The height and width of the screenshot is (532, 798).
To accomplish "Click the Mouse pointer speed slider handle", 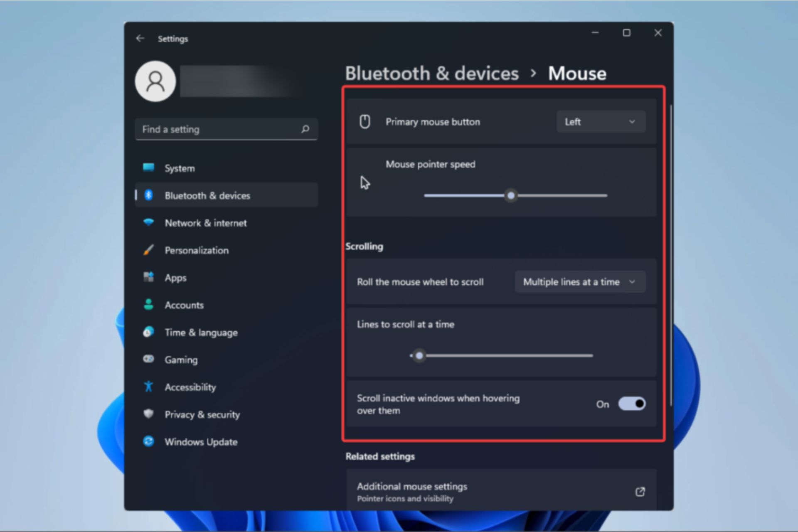I will point(511,195).
